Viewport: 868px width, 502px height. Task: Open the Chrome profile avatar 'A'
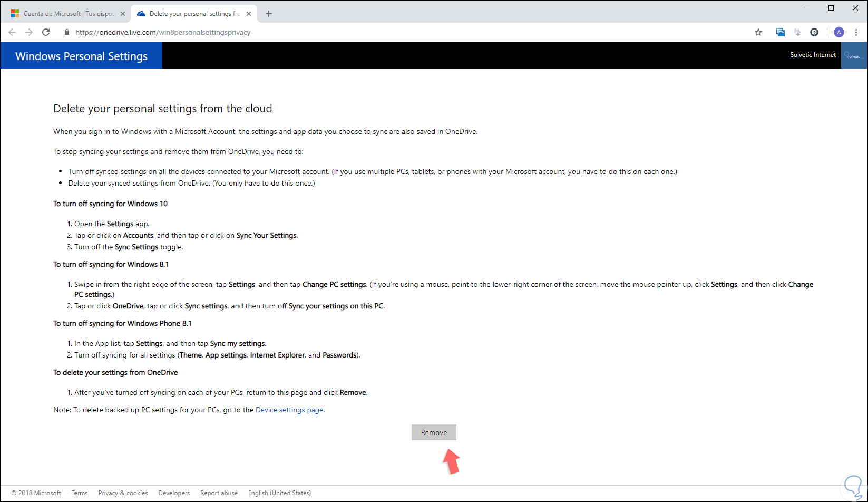click(x=839, y=32)
